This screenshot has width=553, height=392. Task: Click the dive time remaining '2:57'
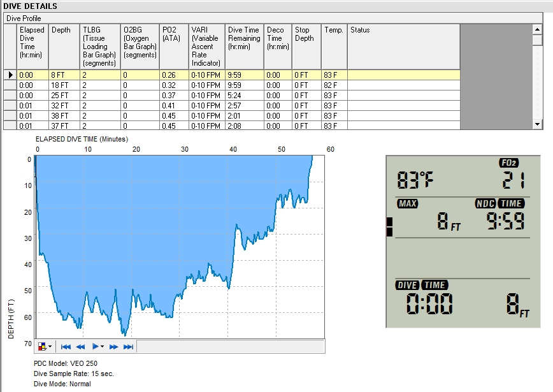[x=245, y=106]
